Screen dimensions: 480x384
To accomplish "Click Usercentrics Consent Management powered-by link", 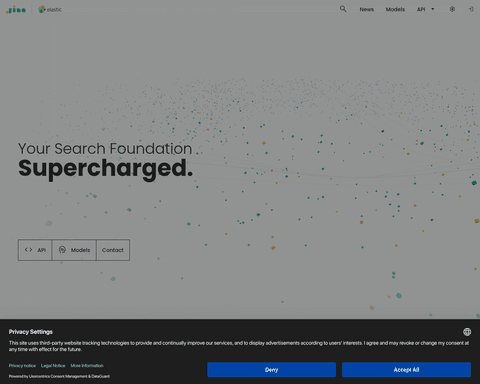I will tap(58, 376).
